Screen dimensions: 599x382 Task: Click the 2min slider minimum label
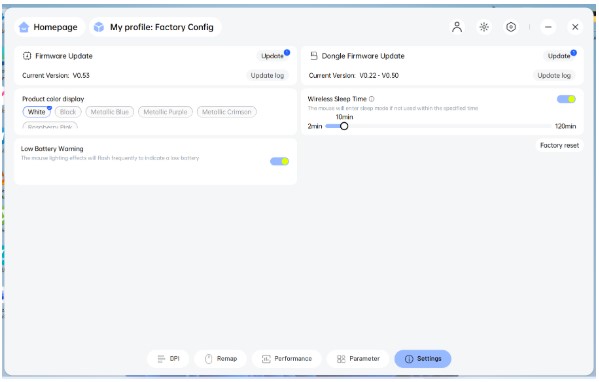click(315, 126)
